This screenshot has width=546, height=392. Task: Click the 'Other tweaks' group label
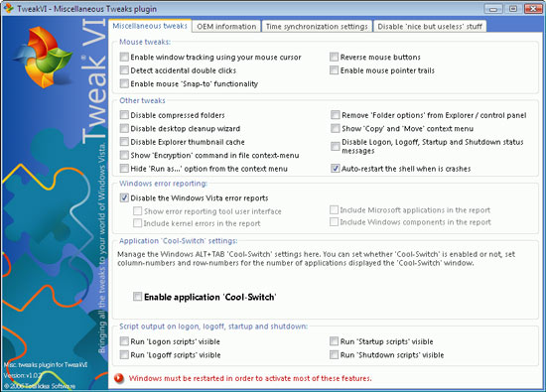point(142,100)
